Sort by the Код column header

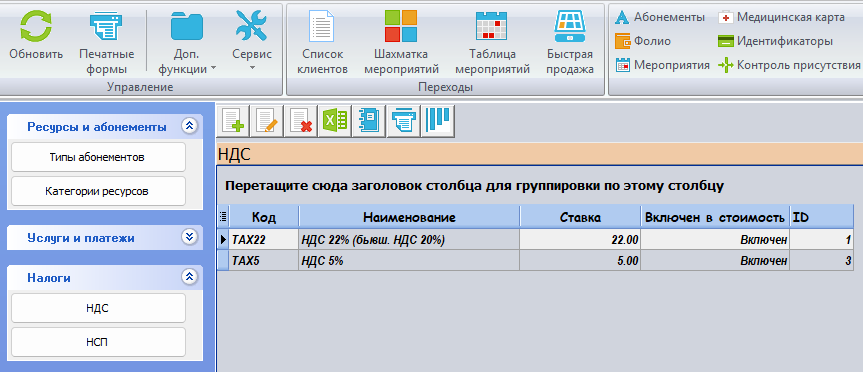tap(264, 217)
